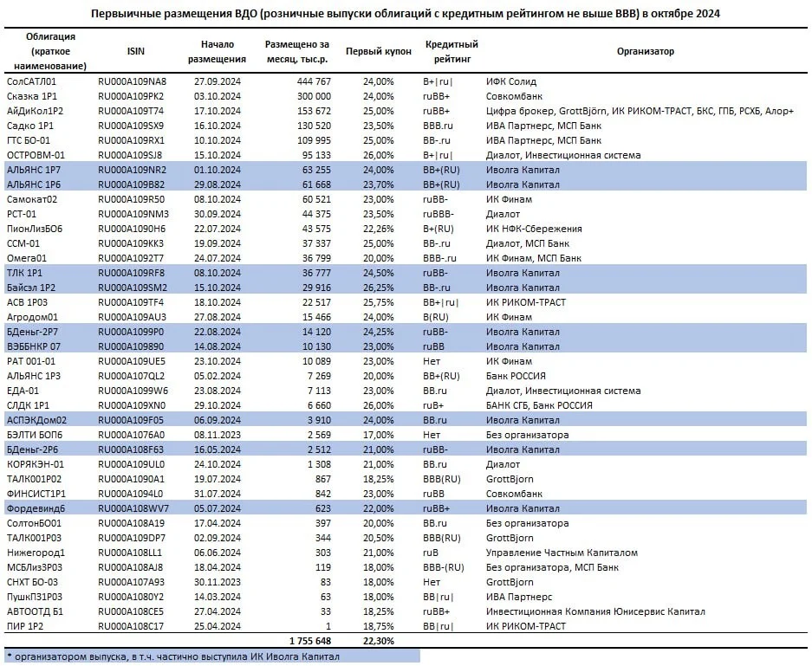Click the bond name 'ЕДА-01'
The height and width of the screenshot is (666, 812).
click(x=23, y=391)
